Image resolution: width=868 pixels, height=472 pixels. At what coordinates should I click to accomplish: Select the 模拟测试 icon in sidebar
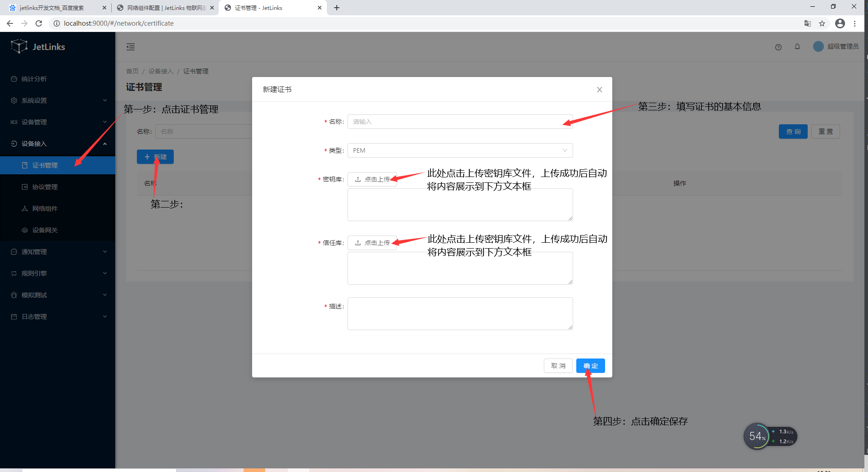pyautogui.click(x=14, y=295)
